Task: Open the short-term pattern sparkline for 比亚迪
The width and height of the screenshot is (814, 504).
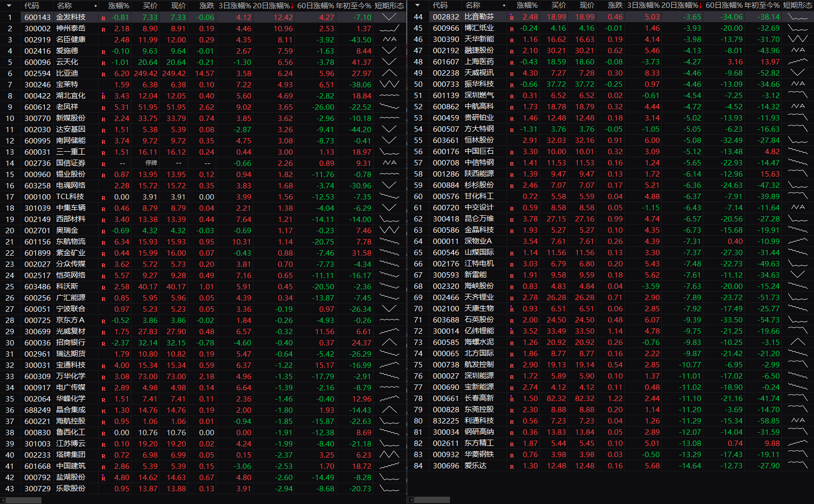Action: tap(389, 73)
